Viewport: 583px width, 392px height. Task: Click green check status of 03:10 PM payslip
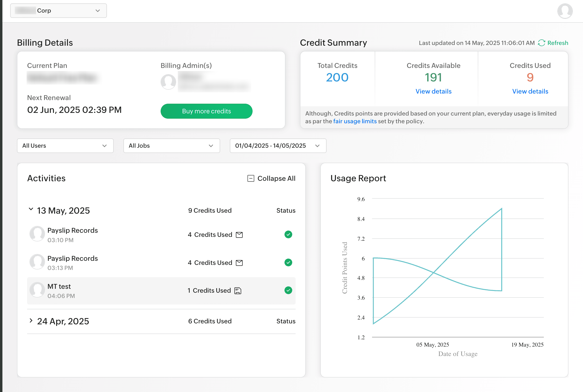[x=288, y=234]
